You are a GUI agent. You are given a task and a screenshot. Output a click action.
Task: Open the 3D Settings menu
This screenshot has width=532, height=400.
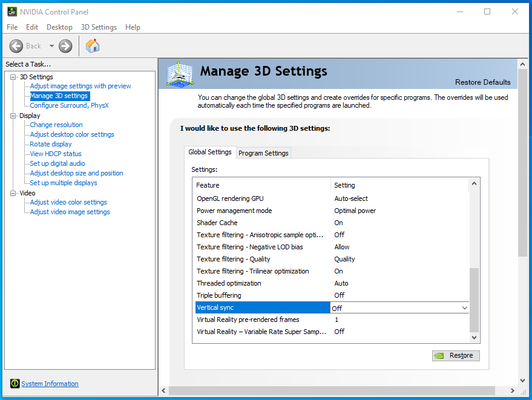pyautogui.click(x=99, y=27)
